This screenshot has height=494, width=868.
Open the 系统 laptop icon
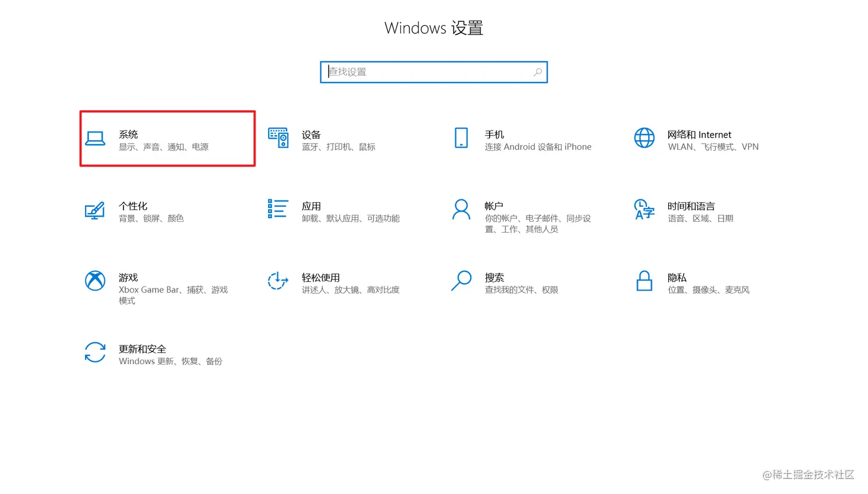[95, 138]
